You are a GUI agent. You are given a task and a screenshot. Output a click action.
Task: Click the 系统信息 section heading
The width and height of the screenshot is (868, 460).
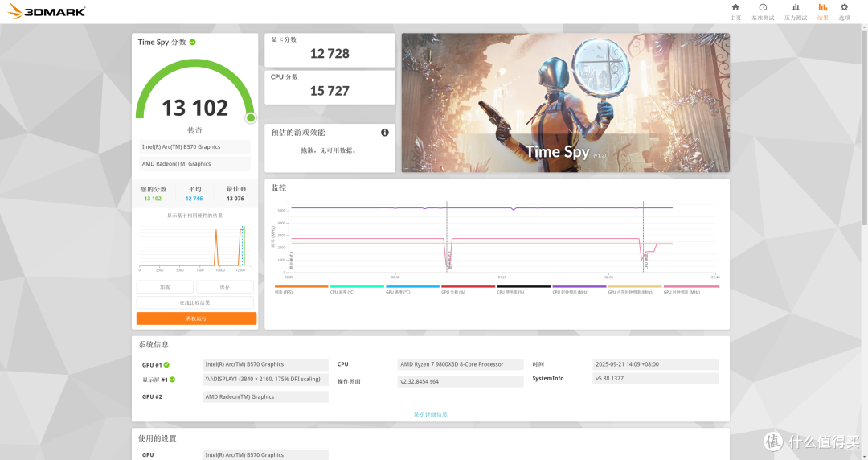(154, 345)
